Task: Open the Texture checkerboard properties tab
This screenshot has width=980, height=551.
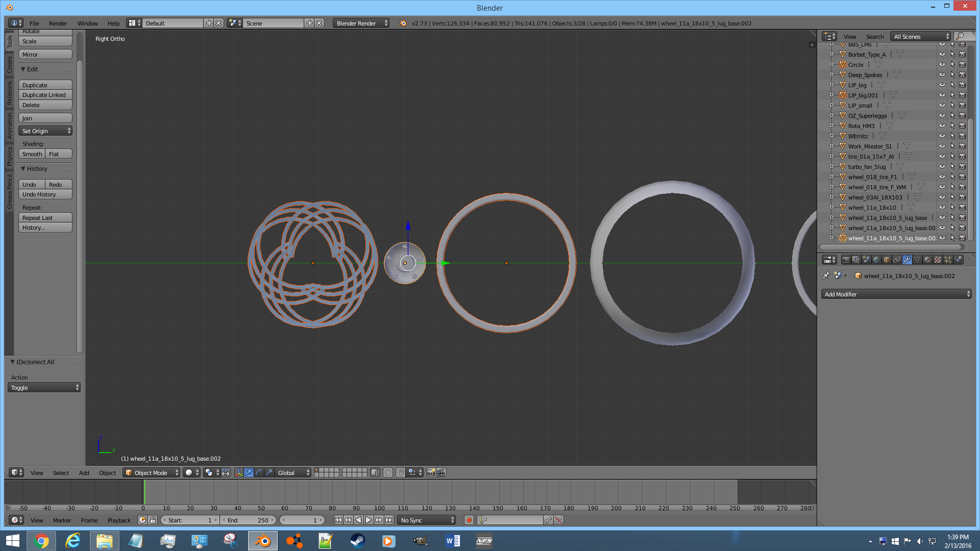Action: 938,260
